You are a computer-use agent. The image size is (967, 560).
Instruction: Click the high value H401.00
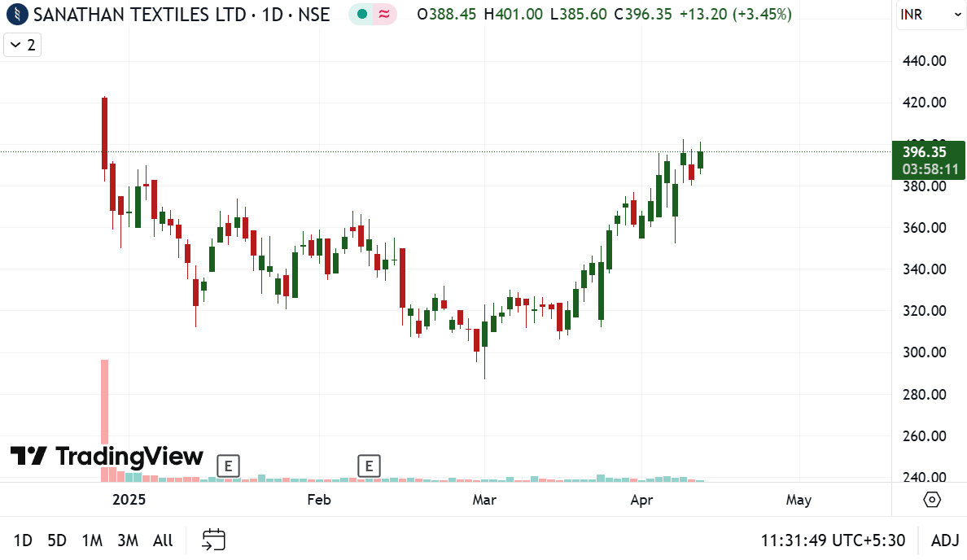pyautogui.click(x=513, y=14)
